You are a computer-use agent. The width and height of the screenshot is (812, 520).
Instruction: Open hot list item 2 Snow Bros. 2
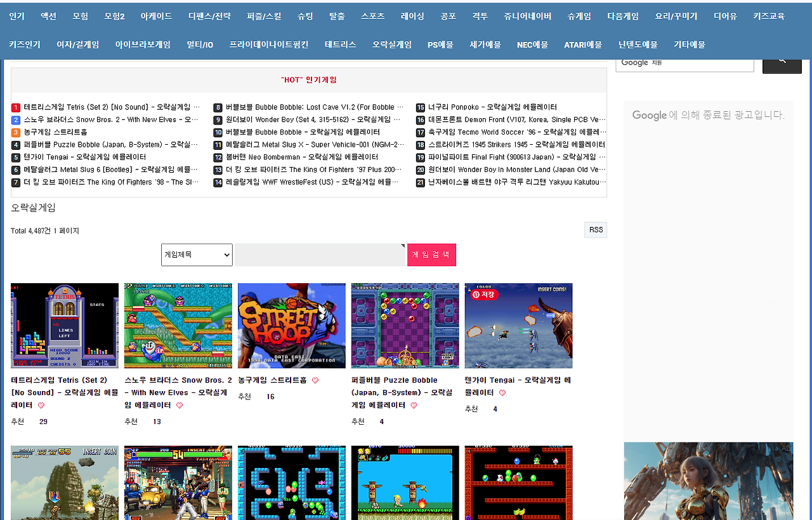112,119
